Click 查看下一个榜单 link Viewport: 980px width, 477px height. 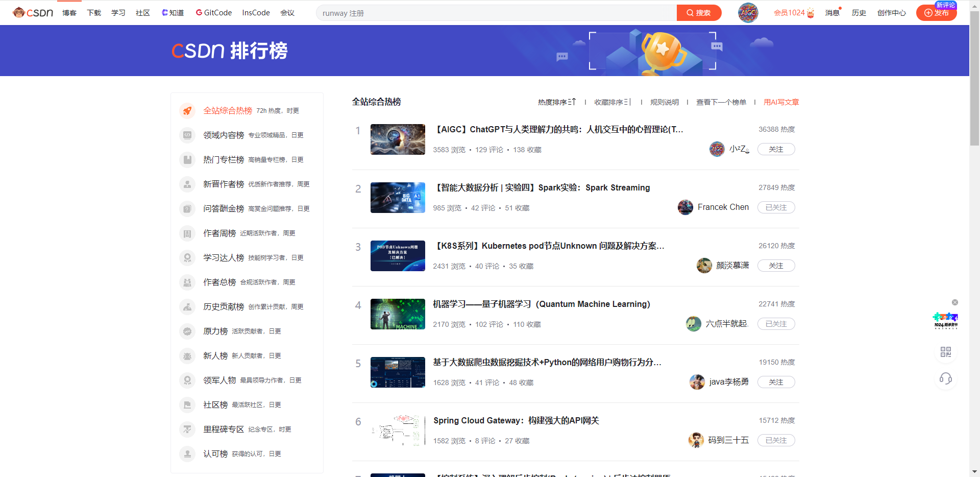tap(721, 102)
